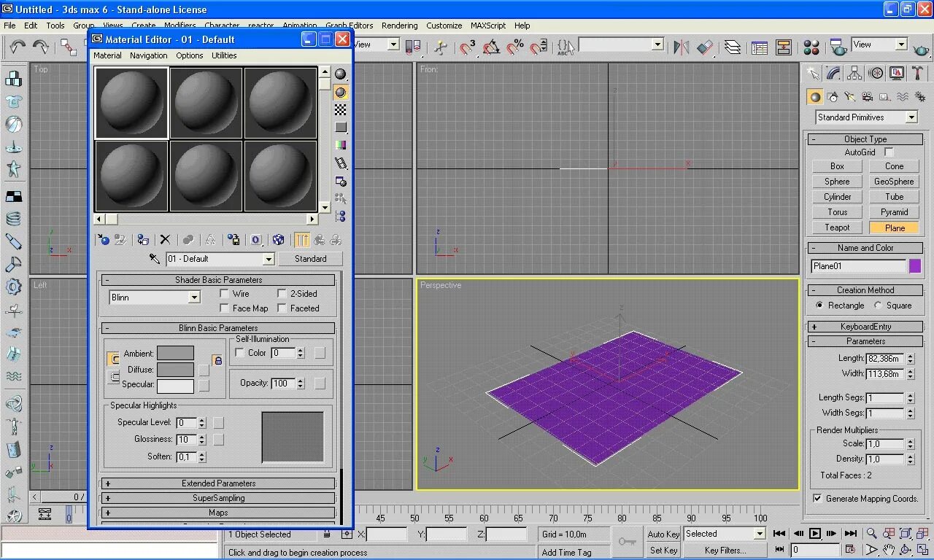
Task: Open the Hierarchy panel tab icon
Action: coord(854,72)
